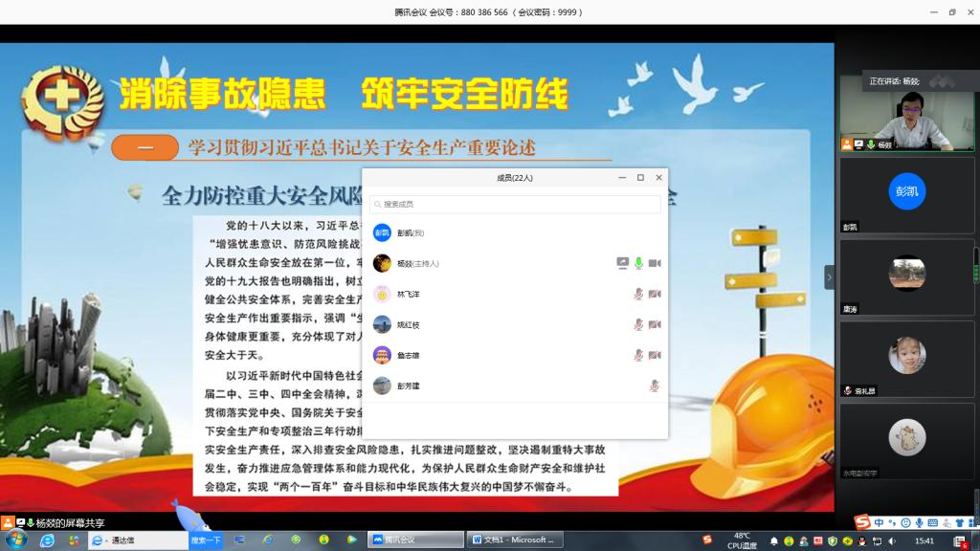Collapse the video sidebar with the arrow handle
Viewport: 980px width, 551px height.
(829, 277)
